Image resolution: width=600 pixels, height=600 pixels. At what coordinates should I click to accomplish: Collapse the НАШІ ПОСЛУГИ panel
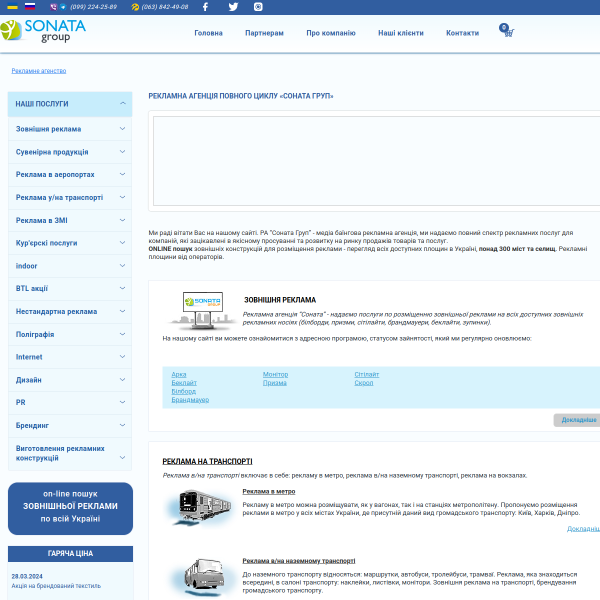(x=70, y=104)
